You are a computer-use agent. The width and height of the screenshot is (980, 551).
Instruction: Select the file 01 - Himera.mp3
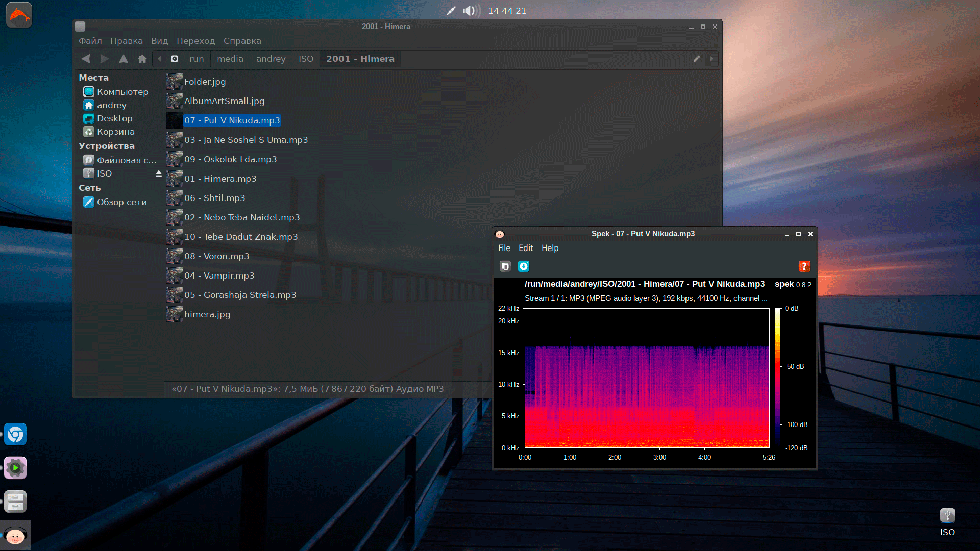(220, 179)
